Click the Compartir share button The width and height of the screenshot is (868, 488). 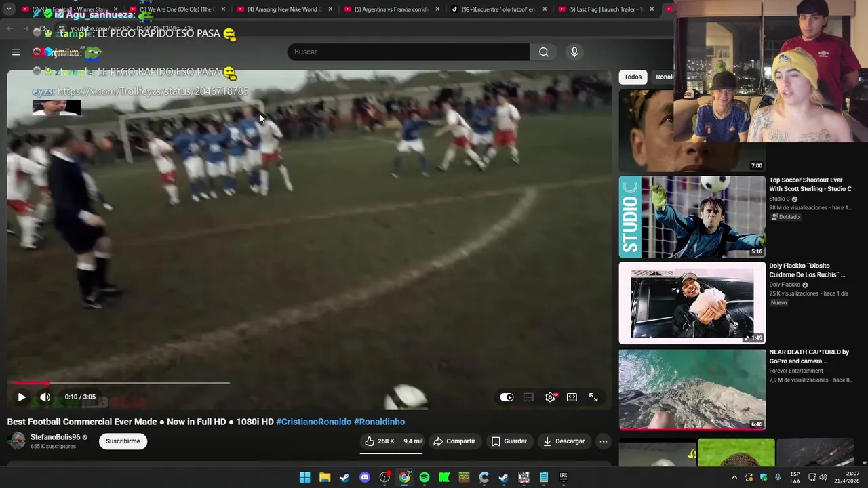tap(454, 441)
